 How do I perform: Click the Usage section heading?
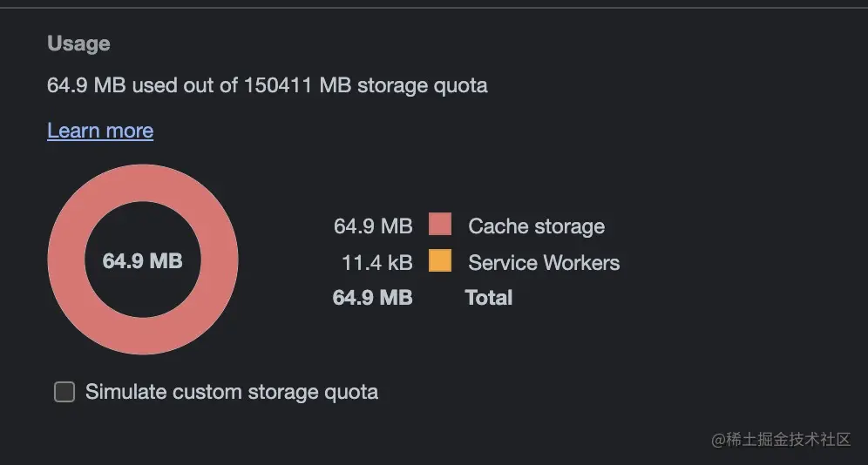(x=78, y=44)
